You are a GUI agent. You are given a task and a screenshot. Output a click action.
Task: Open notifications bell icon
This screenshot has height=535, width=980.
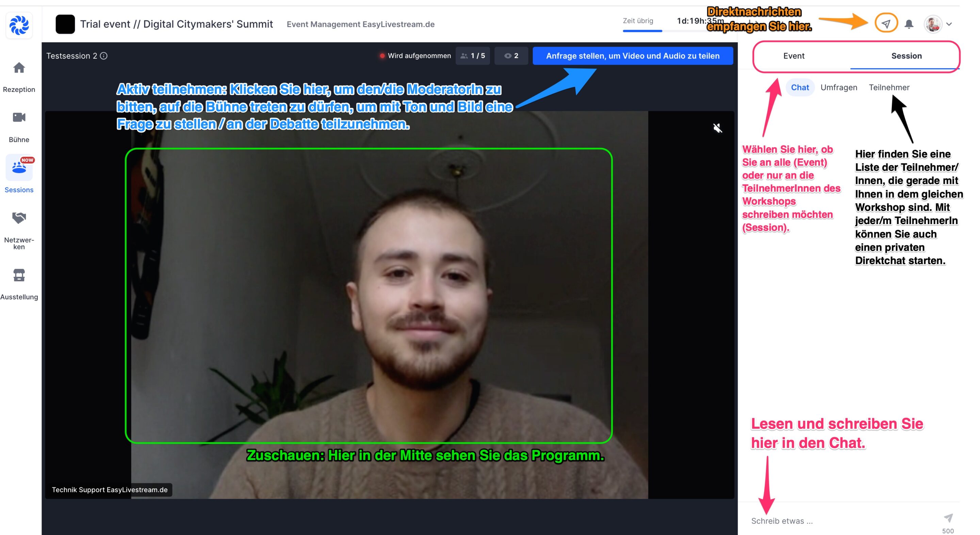[x=909, y=24]
